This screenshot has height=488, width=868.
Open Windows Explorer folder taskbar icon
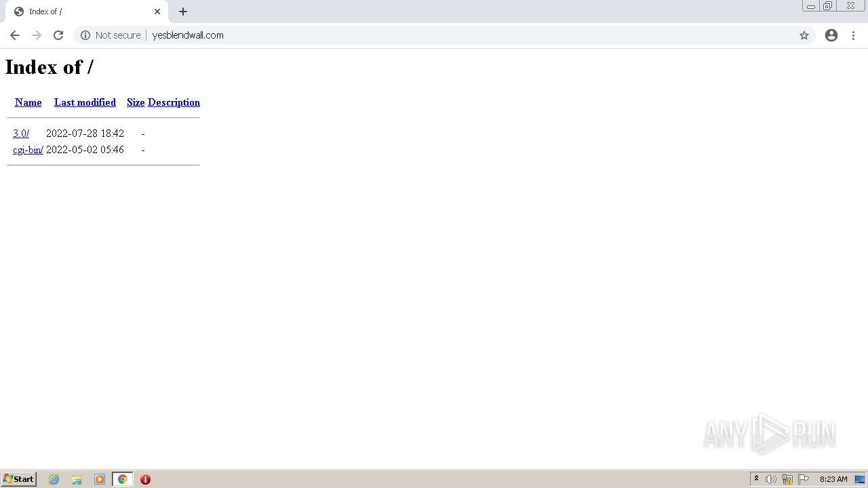coord(77,479)
